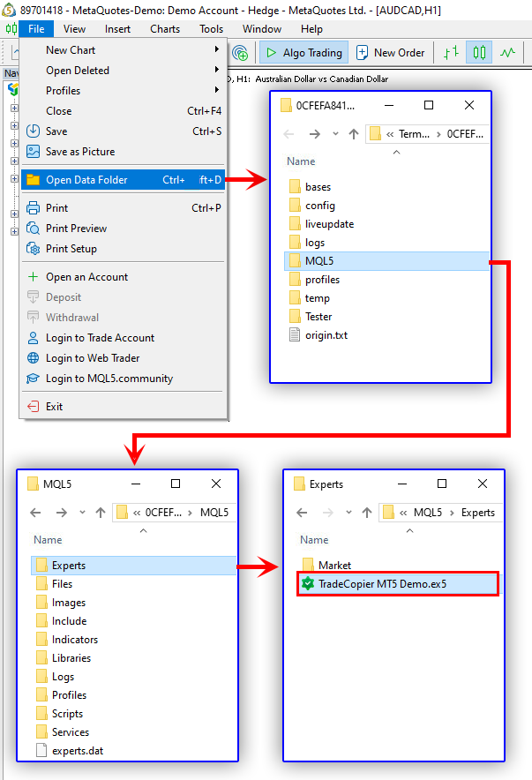Click Save chart menu entry

124,131
